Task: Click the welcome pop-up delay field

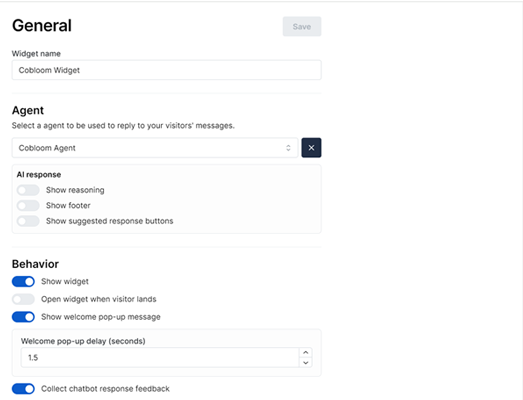Action: [160, 358]
